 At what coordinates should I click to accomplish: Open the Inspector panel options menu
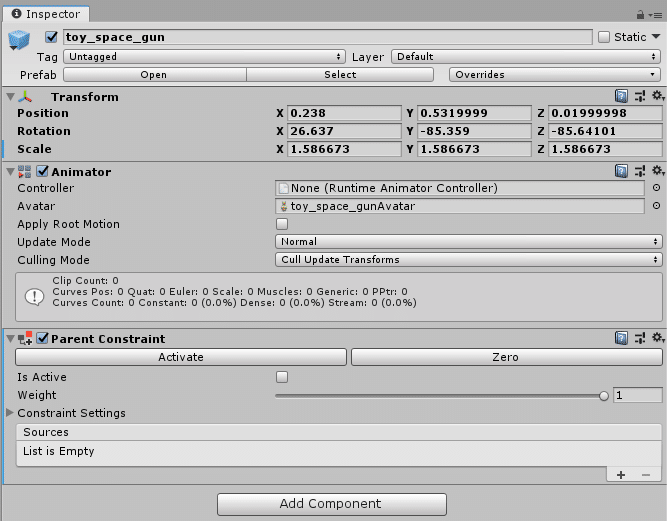pyautogui.click(x=656, y=15)
